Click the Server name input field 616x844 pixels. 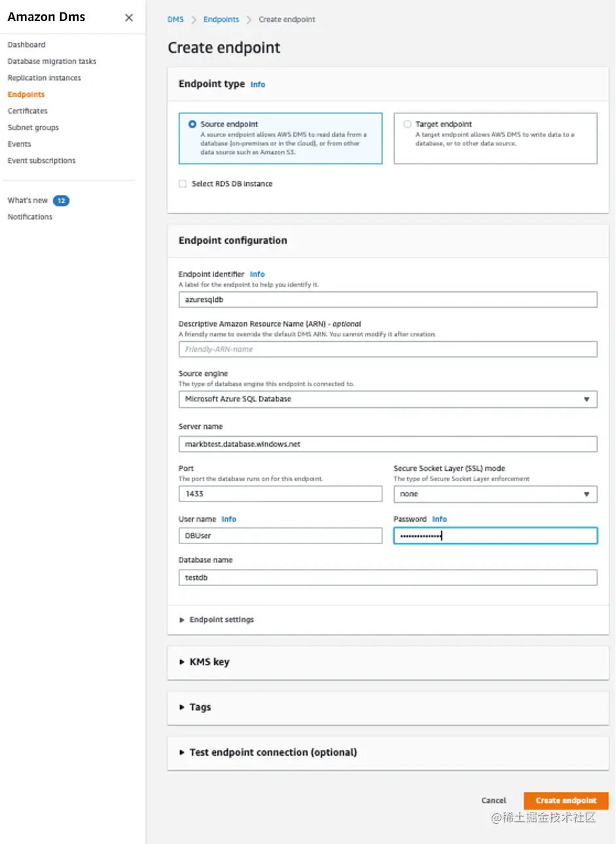388,444
